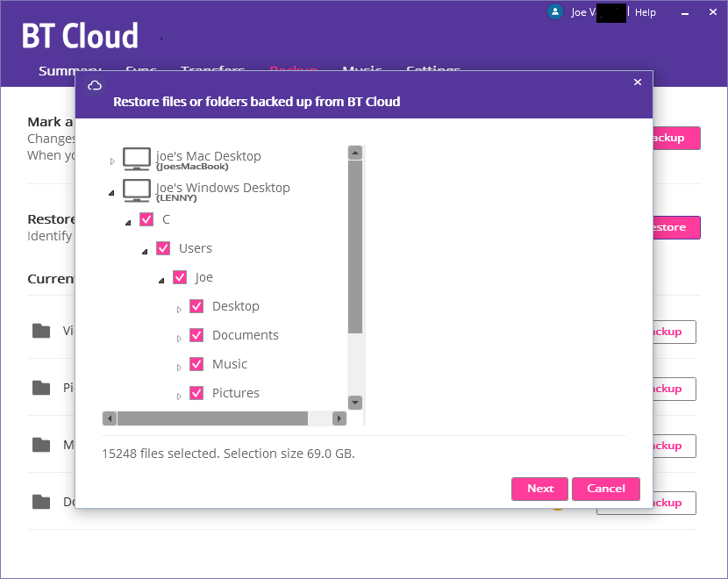The height and width of the screenshot is (579, 728).
Task: Minimize the BT Cloud window
Action: pos(685,13)
